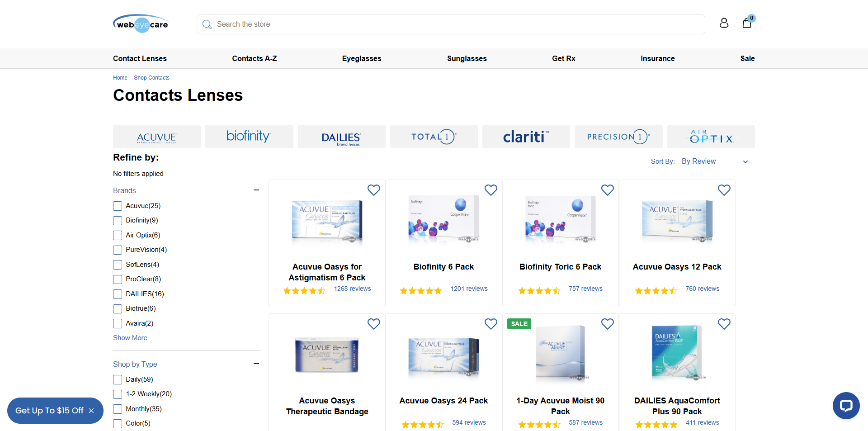Favorite the 1-Day Acuvue Moist 90 Pack

point(607,324)
